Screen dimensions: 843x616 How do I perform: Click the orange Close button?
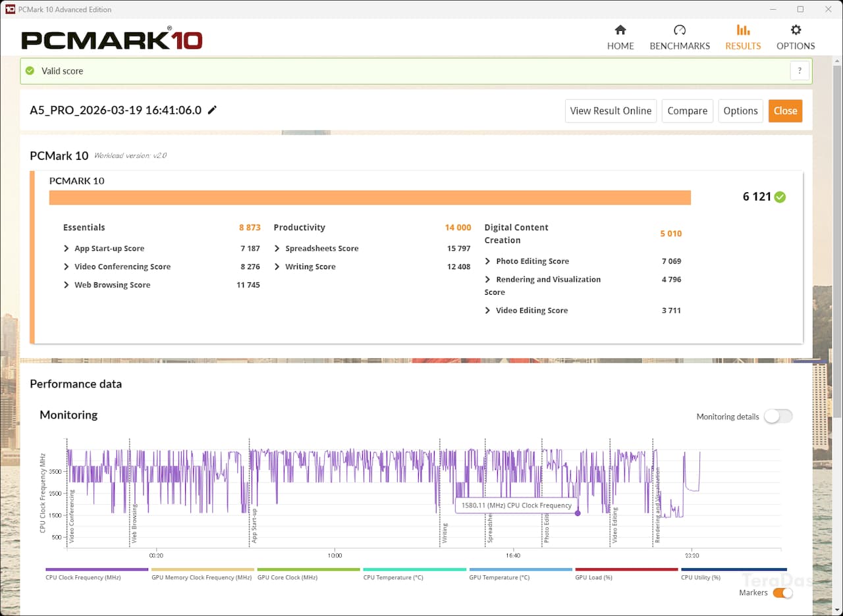point(785,111)
